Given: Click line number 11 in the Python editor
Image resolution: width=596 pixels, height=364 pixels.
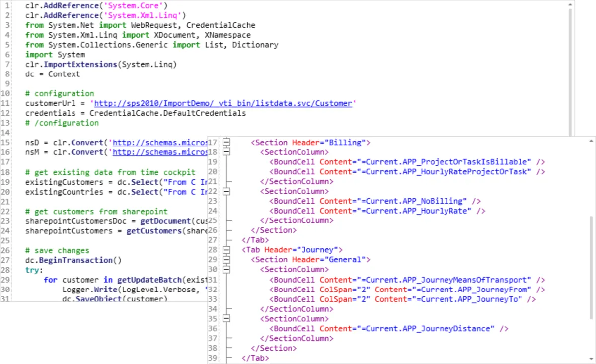Looking at the screenshot, I should tap(6, 103).
